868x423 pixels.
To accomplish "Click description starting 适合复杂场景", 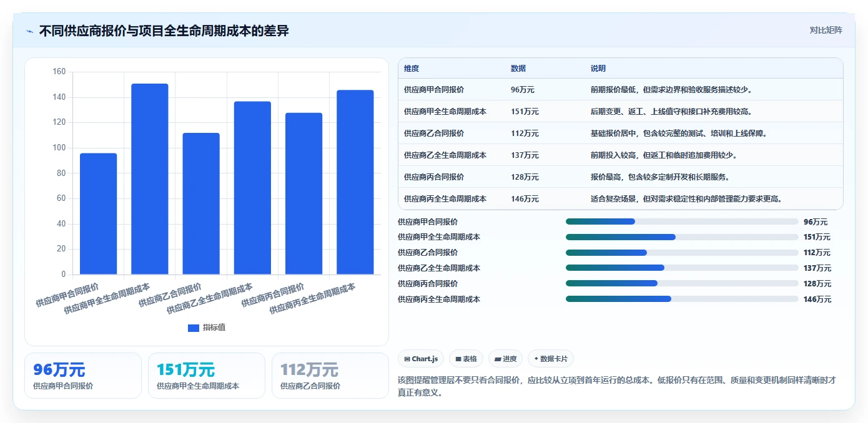I will 687,199.
